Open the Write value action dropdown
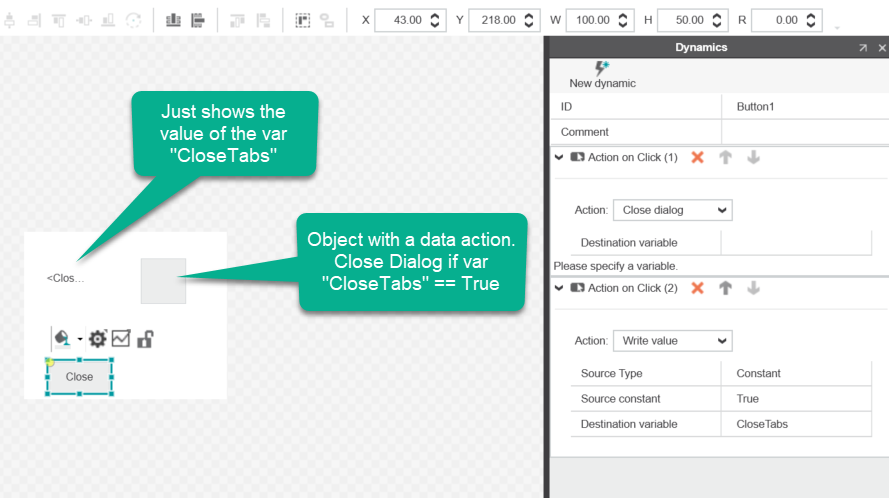Screen dimensions: 889x498 pyautogui.click(x=672, y=341)
